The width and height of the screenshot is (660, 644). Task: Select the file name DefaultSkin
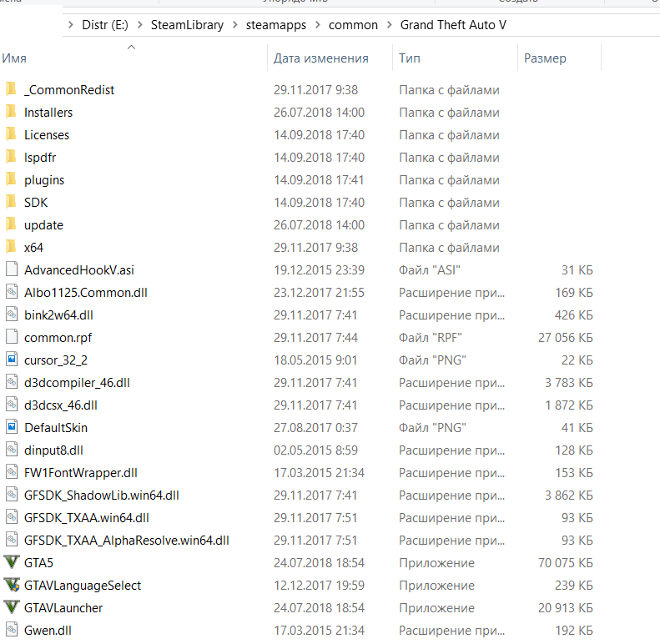click(56, 428)
